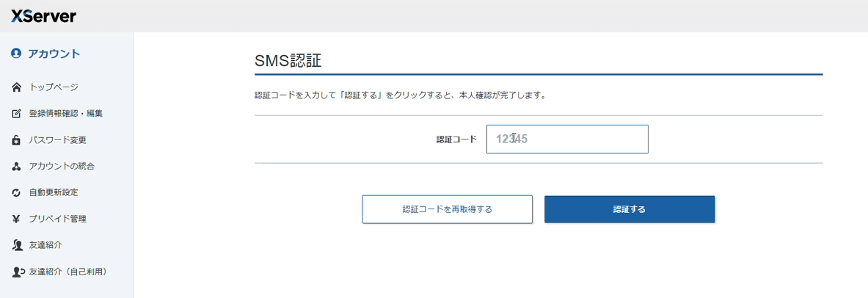Open パスワード変更 from the sidebar
The image size is (868, 298).
58,140
